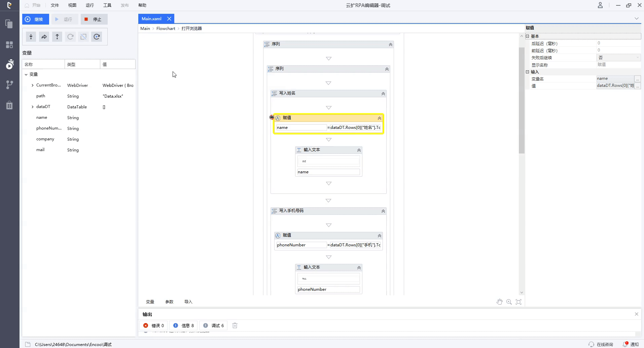Switch to the 参数 tab
The height and width of the screenshot is (348, 644).
coord(169,302)
